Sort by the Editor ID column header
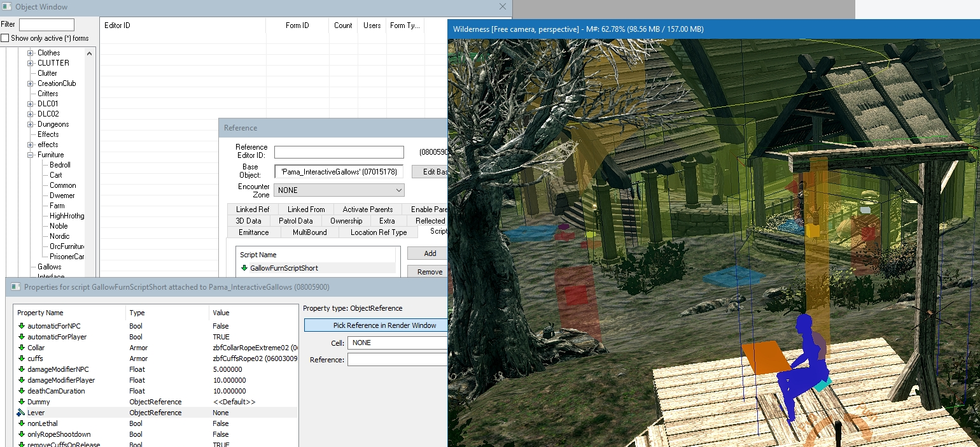Viewport: 980px width, 447px height. click(183, 25)
